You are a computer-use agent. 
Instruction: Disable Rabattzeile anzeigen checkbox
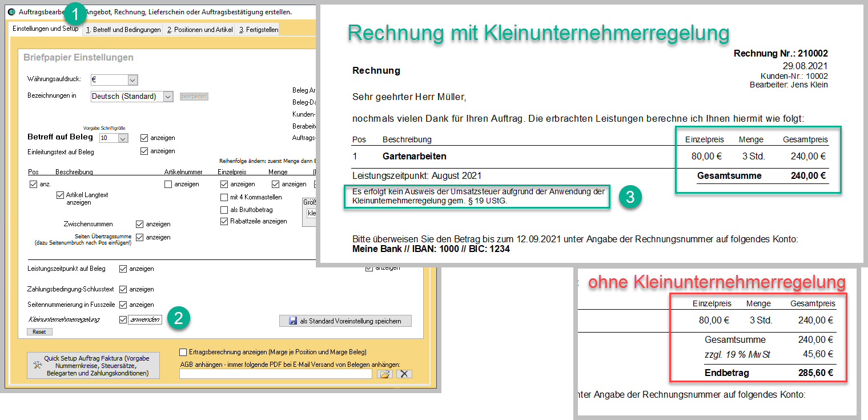[224, 221]
